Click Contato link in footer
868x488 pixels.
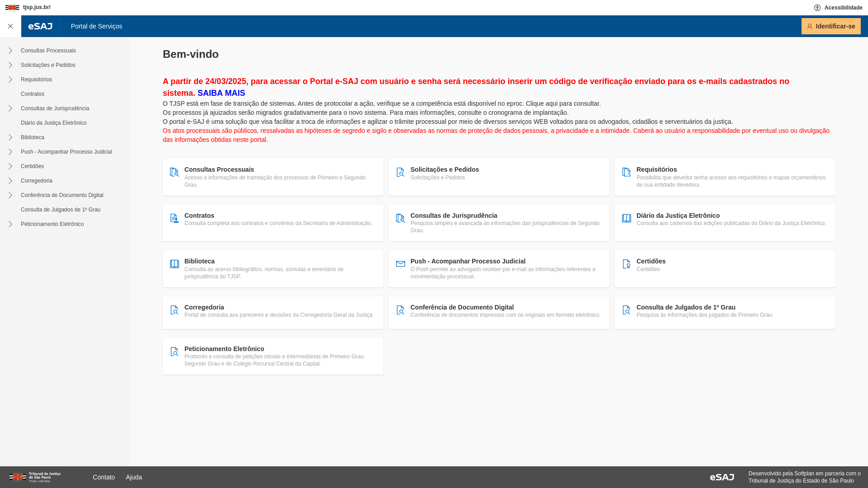pos(104,477)
